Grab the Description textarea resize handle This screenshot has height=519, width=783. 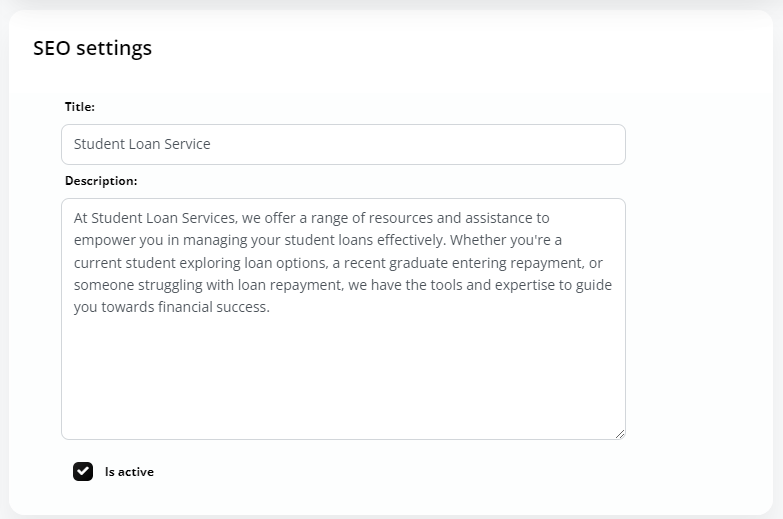pyautogui.click(x=620, y=434)
